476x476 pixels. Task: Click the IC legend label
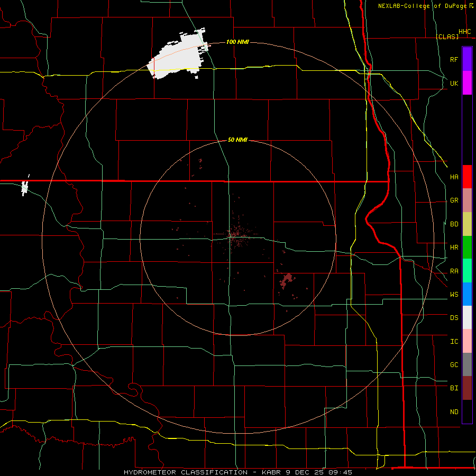point(454,342)
